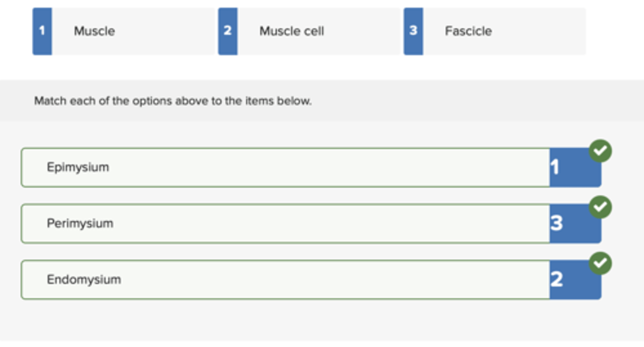Click the green checkmark on Epimysium row
Viewport: 644px width, 347px height.
[600, 151]
